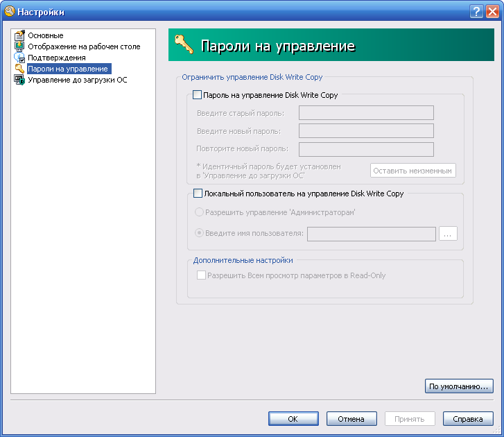Click the Введите старый пароль label
The width and height of the screenshot is (504, 437).
241,113
